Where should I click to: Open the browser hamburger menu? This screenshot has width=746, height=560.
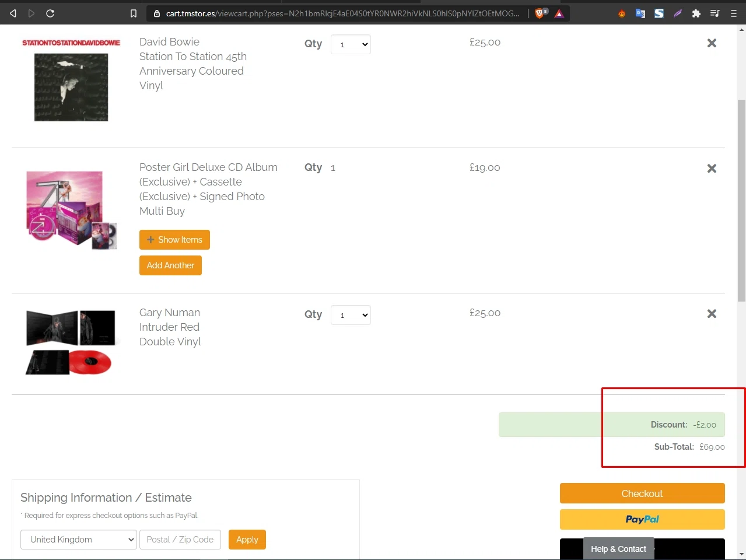click(734, 13)
